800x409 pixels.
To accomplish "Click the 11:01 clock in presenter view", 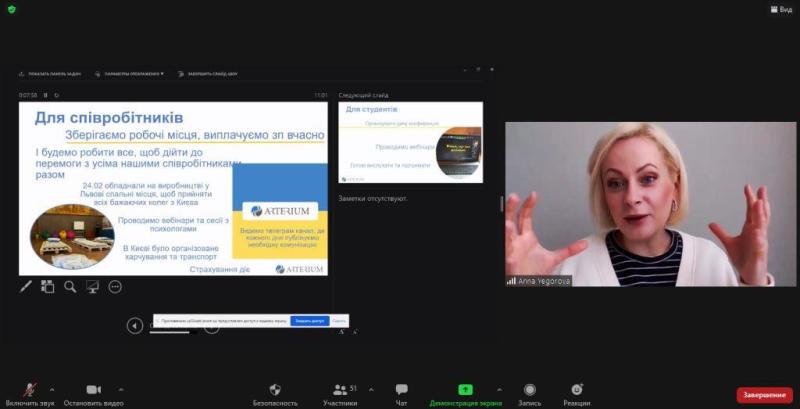I will tap(321, 95).
